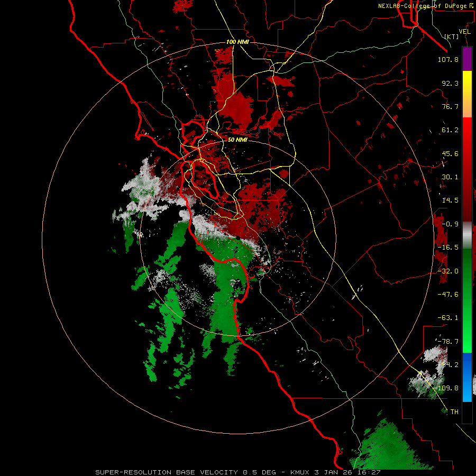Click the VEL legend title
The width and height of the screenshot is (476, 476).
[x=464, y=32]
